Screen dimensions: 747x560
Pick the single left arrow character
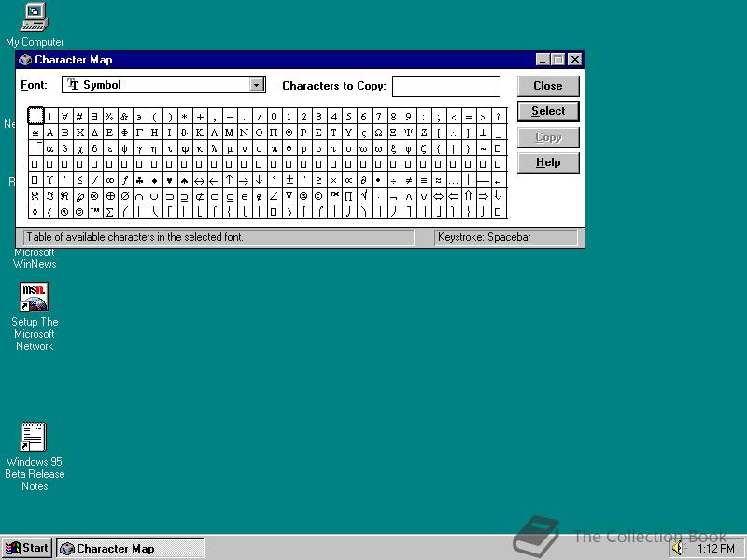coord(214,180)
